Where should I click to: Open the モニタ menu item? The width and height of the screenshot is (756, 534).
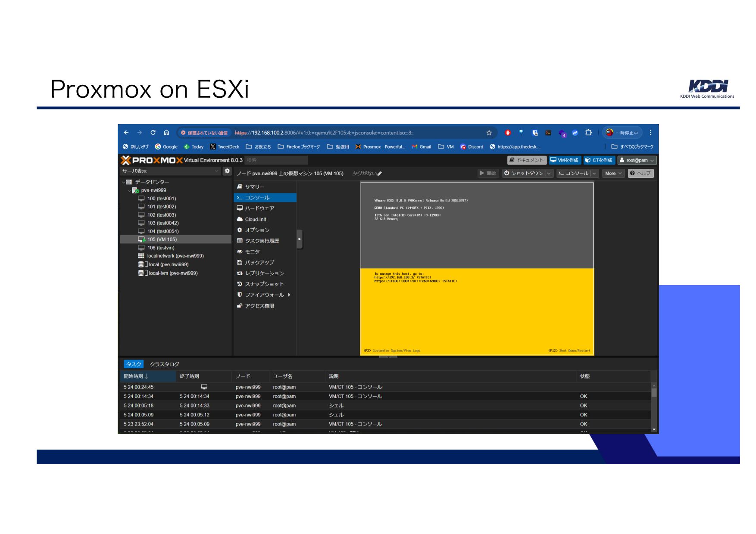click(265, 251)
